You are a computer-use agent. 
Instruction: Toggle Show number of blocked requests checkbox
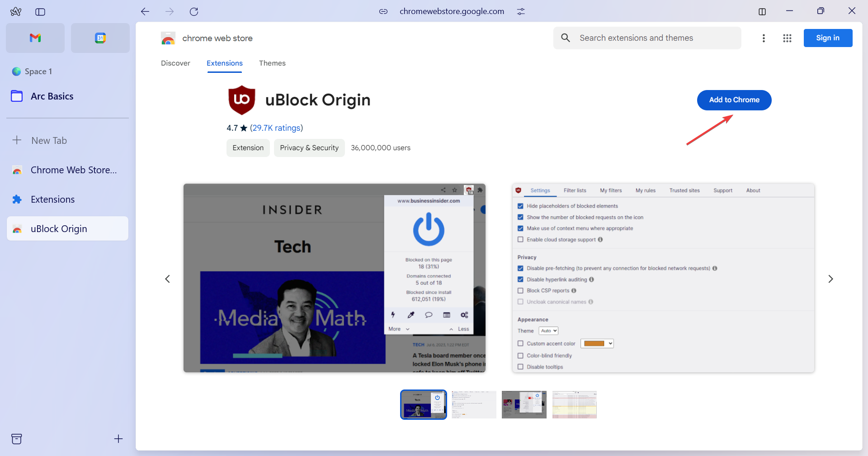coord(520,218)
